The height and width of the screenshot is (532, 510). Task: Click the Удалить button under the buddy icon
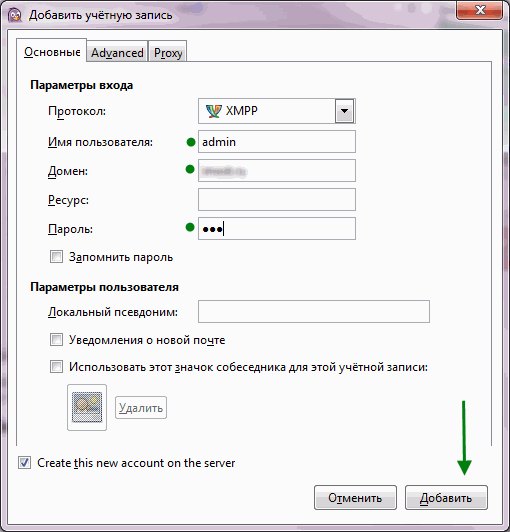click(141, 407)
